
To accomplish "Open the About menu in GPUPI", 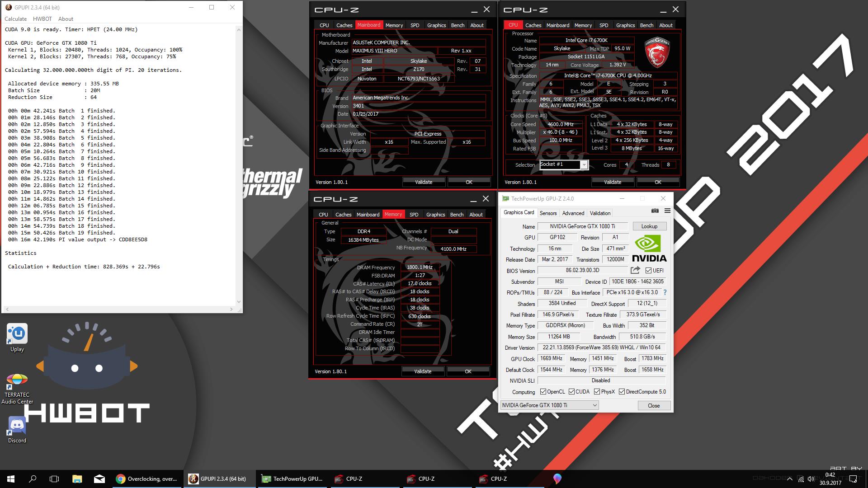I will click(66, 19).
